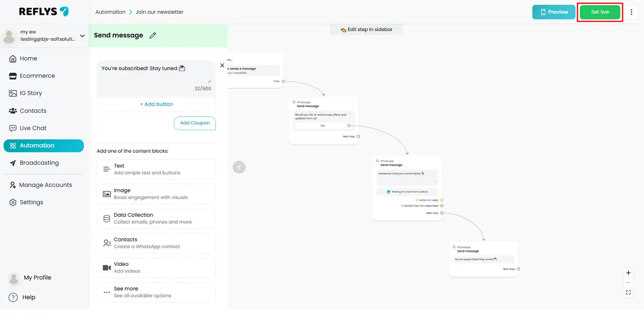
Task: Add a Data Collection block
Action: click(x=156, y=219)
